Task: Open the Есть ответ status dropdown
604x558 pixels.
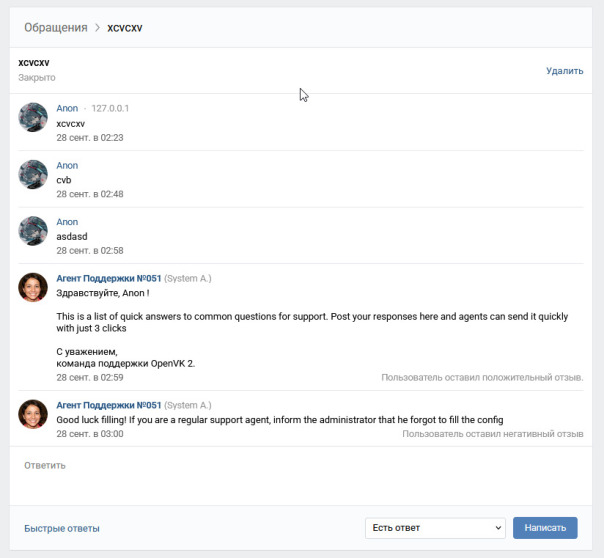Action: coord(435,528)
